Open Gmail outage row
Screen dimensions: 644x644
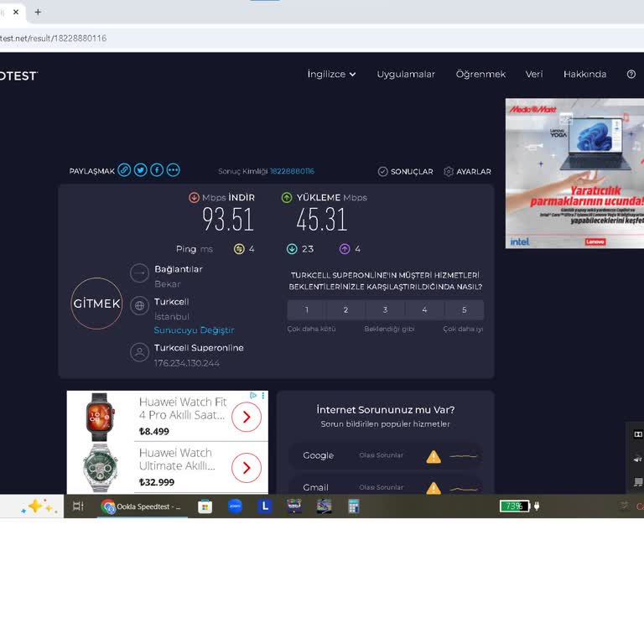[x=385, y=486]
